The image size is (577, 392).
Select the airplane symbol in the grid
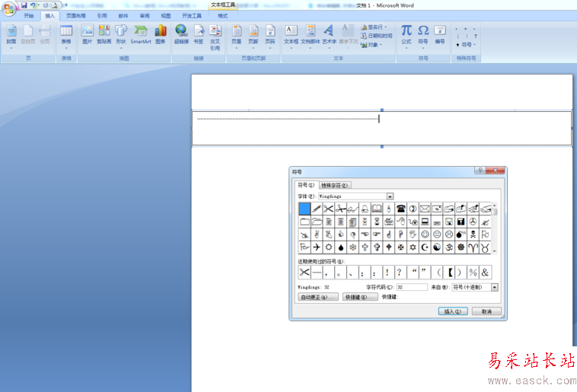click(x=317, y=247)
